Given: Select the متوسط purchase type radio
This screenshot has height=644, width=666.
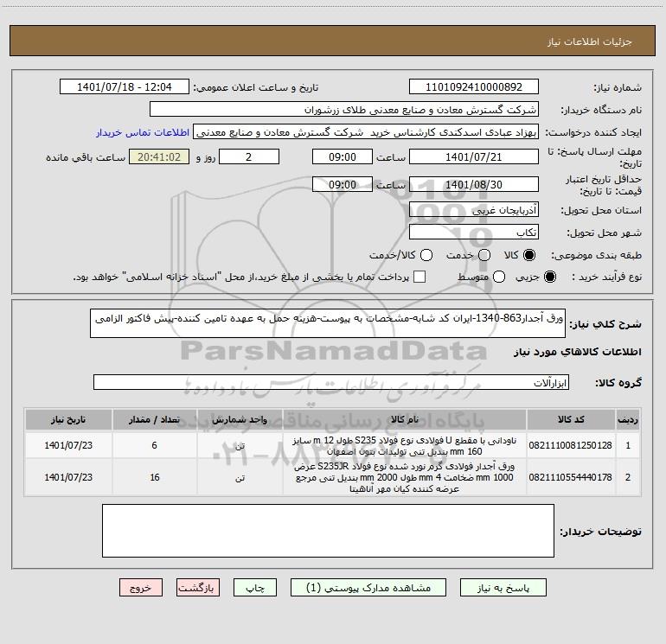Looking at the screenshot, I should pyautogui.click(x=499, y=277).
